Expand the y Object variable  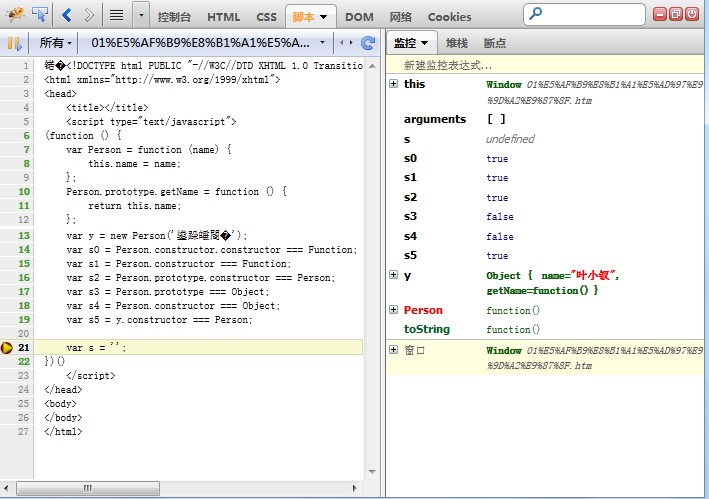393,275
